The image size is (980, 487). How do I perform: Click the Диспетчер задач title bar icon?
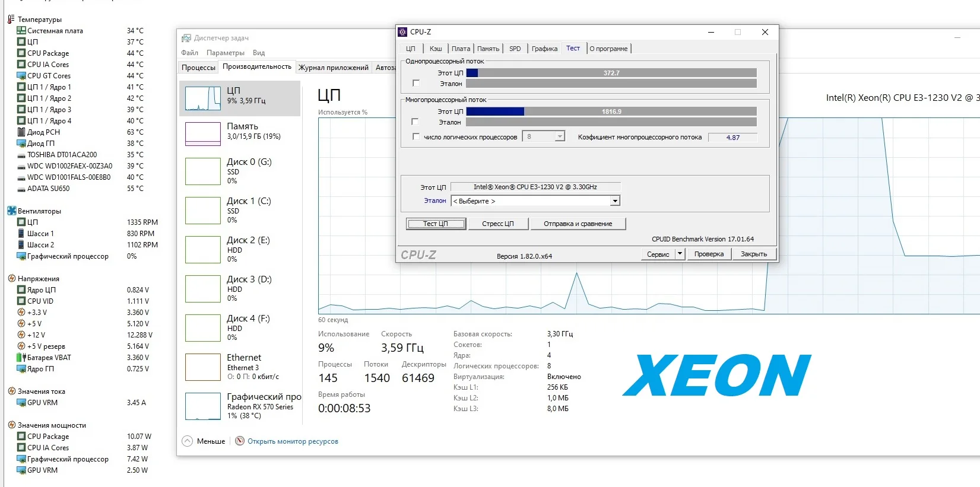pos(186,38)
